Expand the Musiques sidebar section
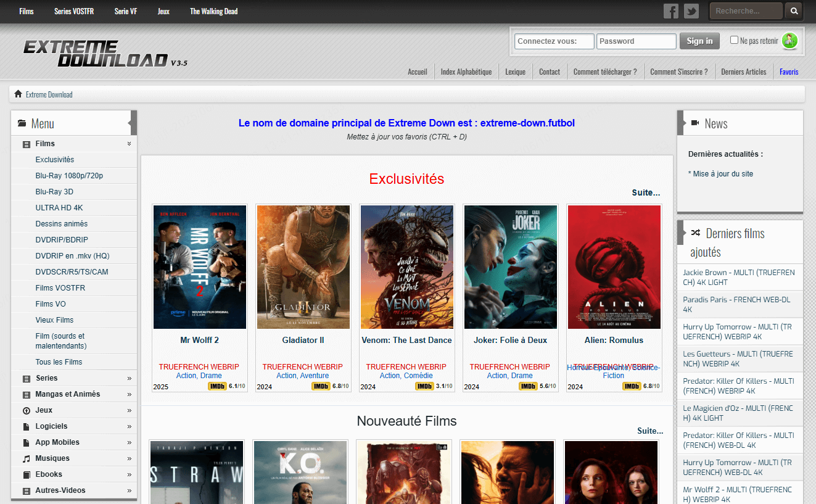 pyautogui.click(x=129, y=458)
